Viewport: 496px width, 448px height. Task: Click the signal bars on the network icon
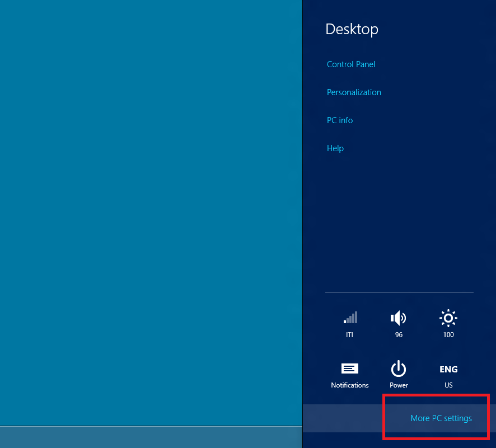tap(350, 318)
